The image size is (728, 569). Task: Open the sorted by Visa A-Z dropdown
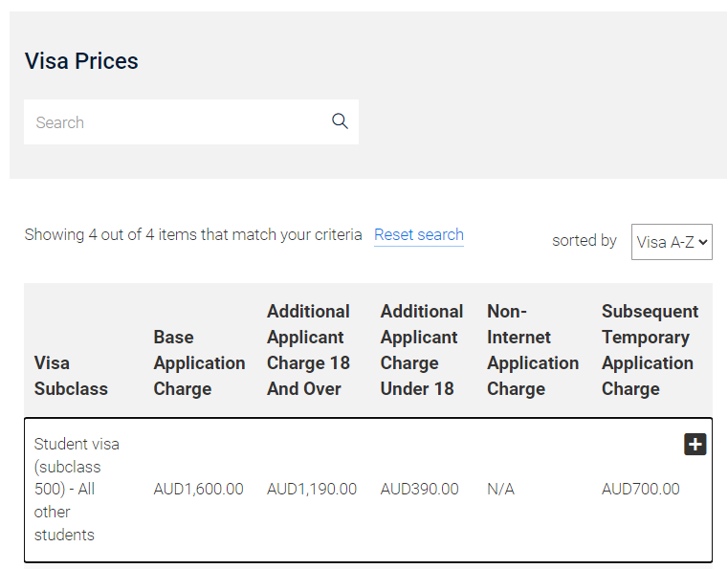pyautogui.click(x=672, y=242)
